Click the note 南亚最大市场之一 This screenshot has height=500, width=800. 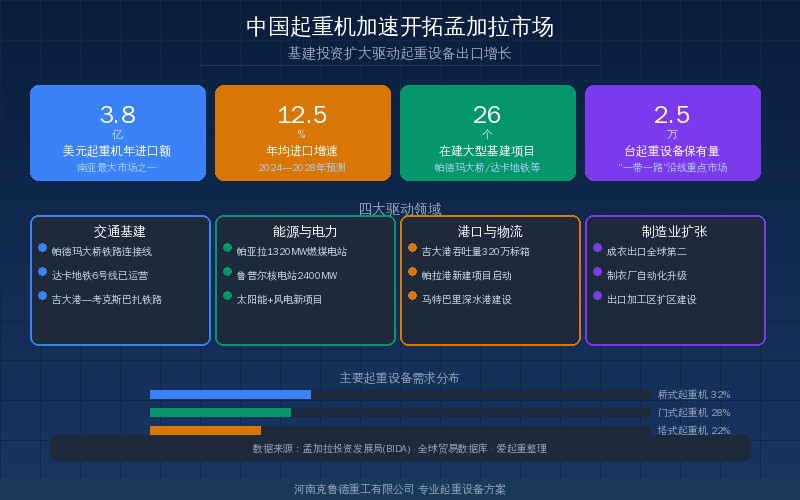pos(117,167)
